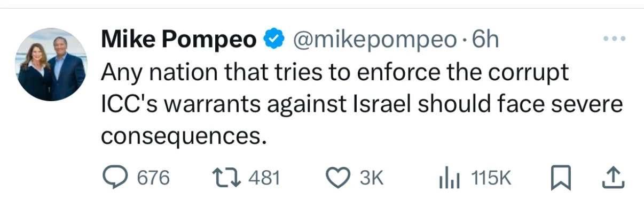Open the tweet via its first text line
Viewport: 644px width, 206px height.
click(x=335, y=73)
